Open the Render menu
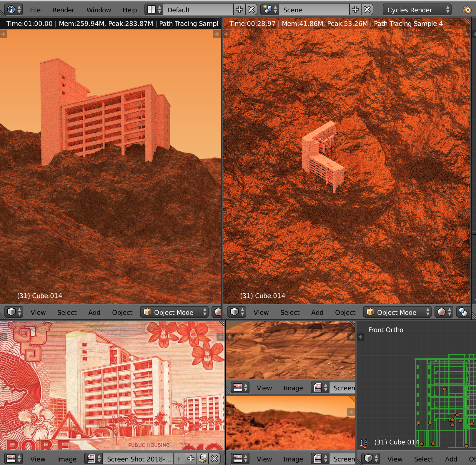476x465 pixels. [63, 10]
